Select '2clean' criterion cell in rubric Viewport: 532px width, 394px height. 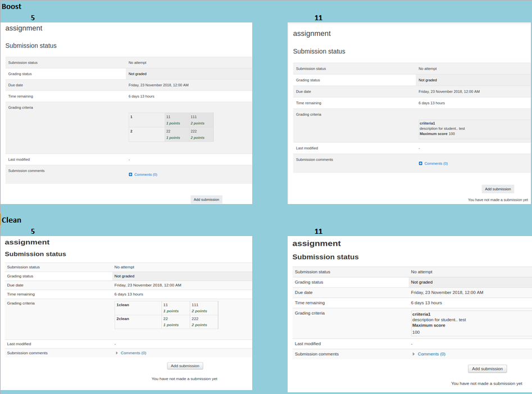[138, 322]
